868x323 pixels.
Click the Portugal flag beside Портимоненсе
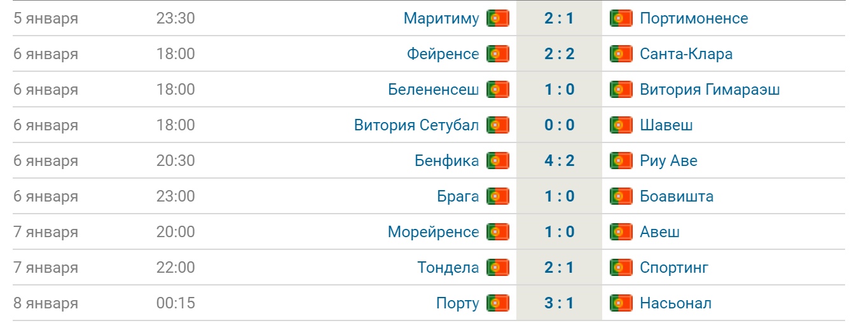[621, 18]
